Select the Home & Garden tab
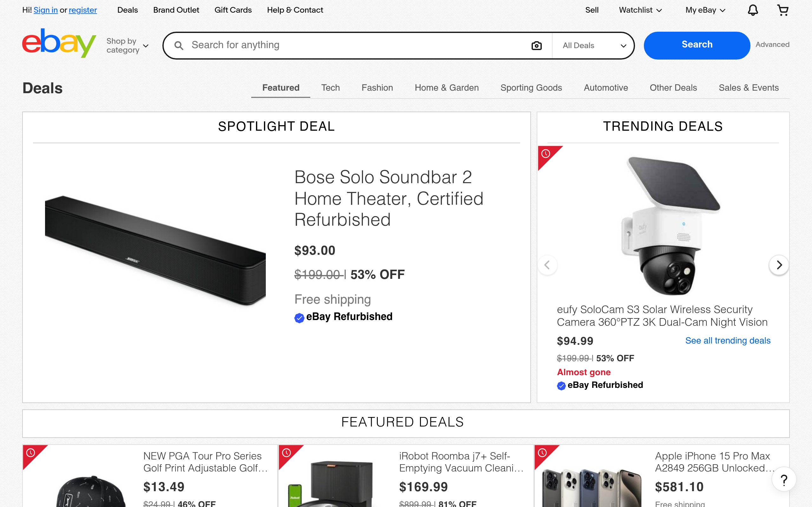The width and height of the screenshot is (812, 507). coord(446,88)
